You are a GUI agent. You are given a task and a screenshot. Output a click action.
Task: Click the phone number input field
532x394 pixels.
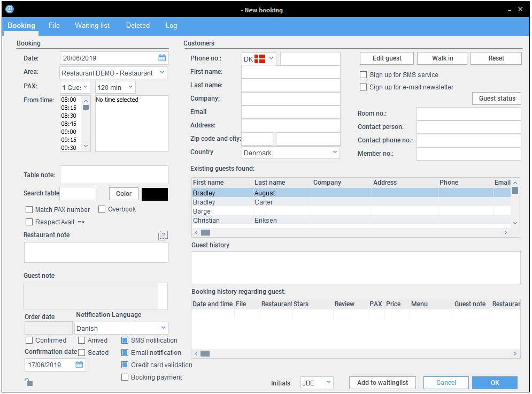coord(310,59)
